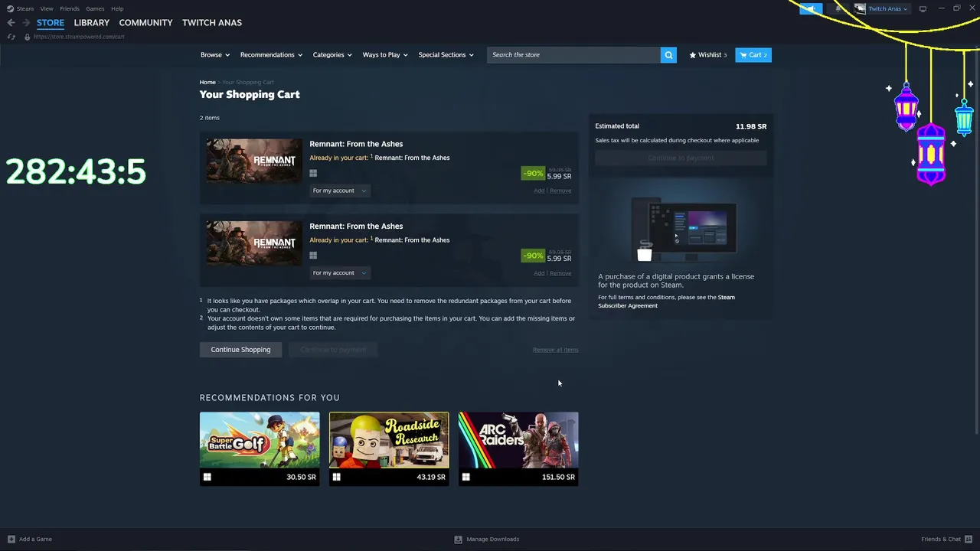Click the padlock icon beside the URL
This screenshot has height=551, width=980.
(28, 37)
